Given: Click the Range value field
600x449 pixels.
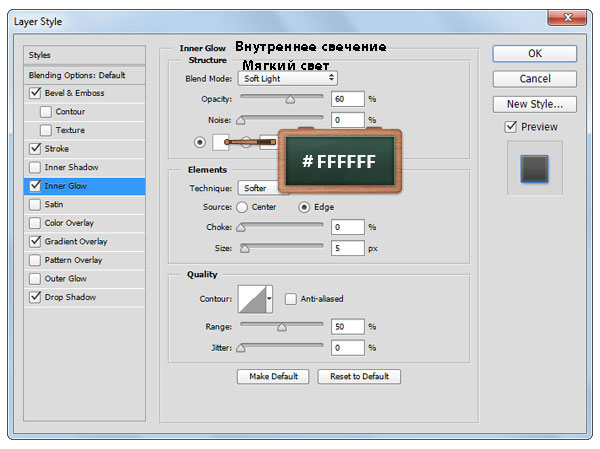Looking at the screenshot, I should [x=347, y=327].
